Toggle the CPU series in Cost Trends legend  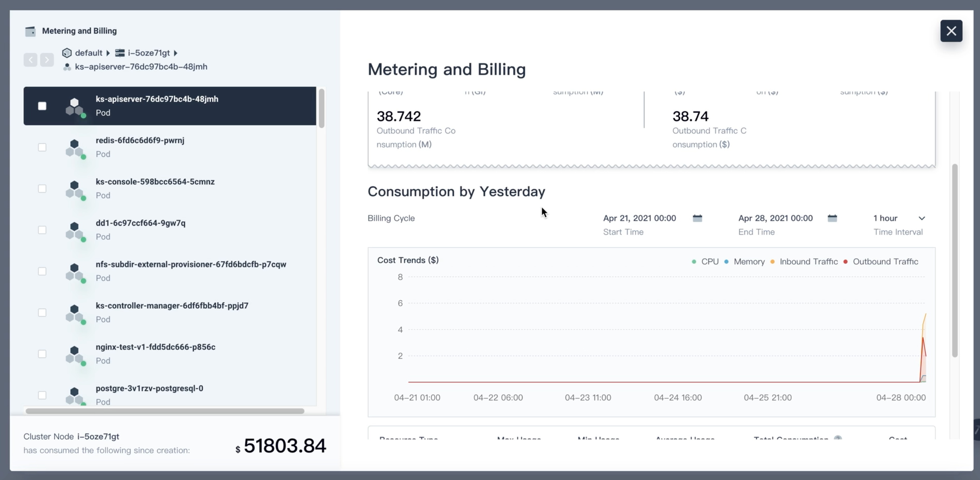tap(706, 261)
